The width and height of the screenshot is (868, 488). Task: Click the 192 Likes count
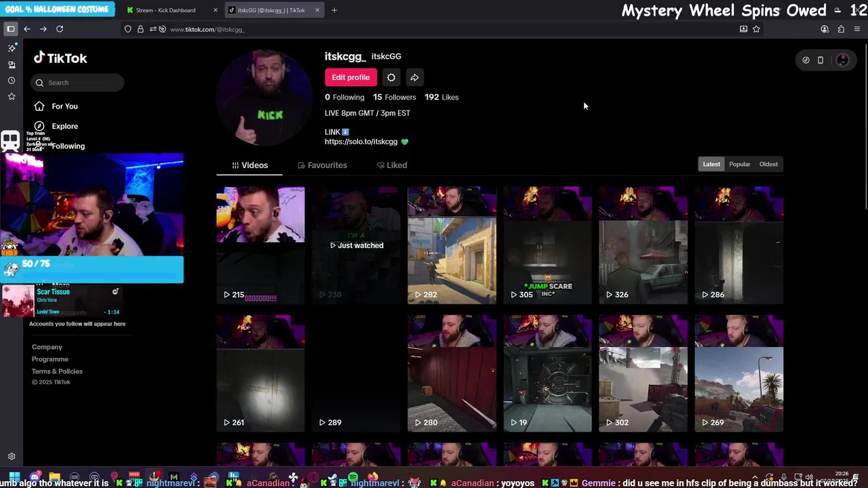441,97
